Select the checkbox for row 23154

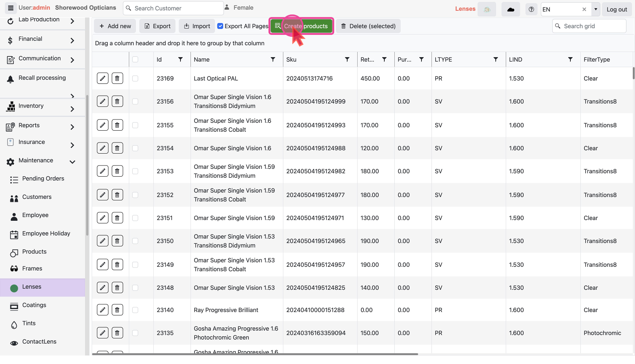(135, 148)
